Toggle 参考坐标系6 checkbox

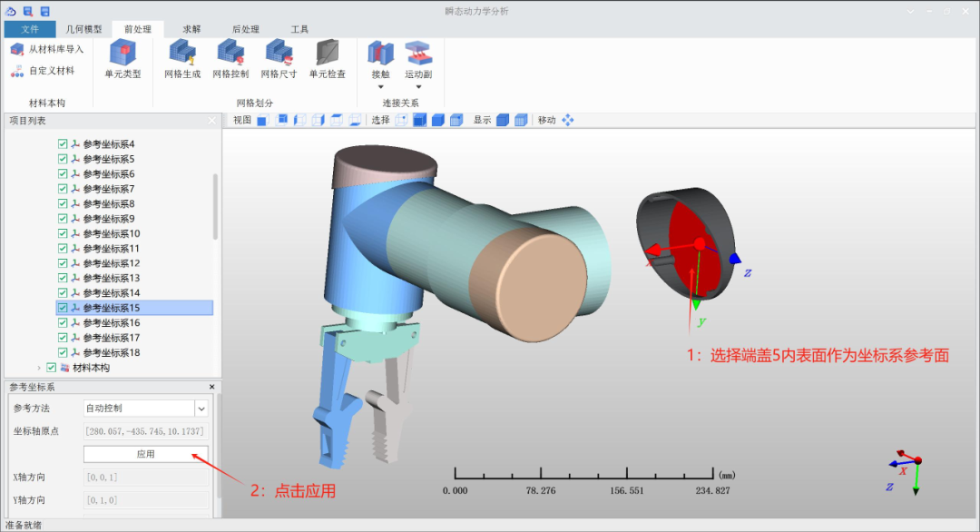63,173
